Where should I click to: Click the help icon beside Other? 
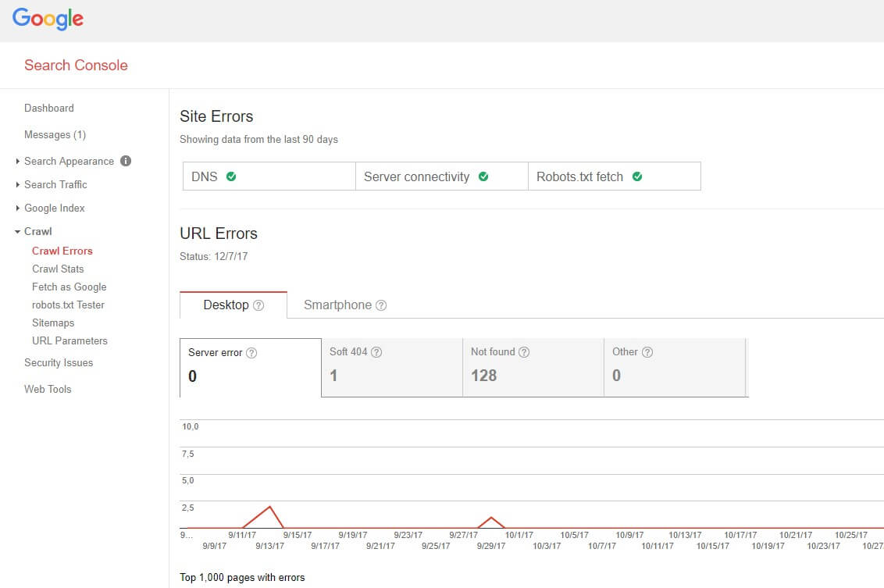coord(647,352)
